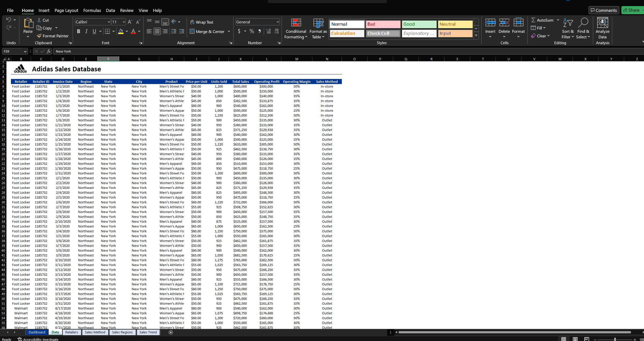
Task: Open the AutoSum dropdown arrow
Action: [558, 20]
